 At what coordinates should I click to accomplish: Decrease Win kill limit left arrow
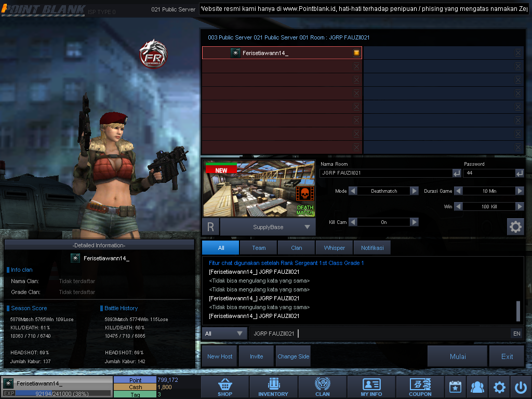click(458, 206)
